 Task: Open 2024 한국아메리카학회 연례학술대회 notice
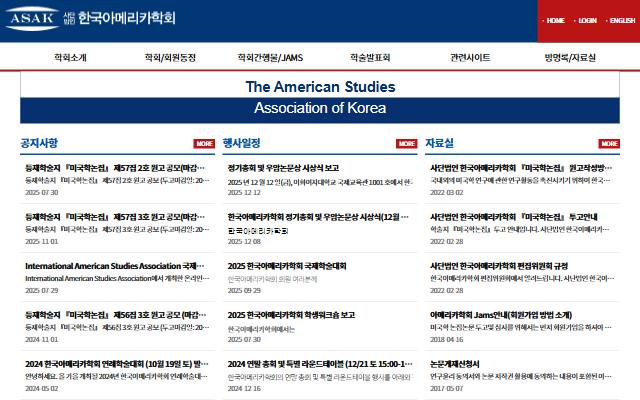tap(117, 364)
